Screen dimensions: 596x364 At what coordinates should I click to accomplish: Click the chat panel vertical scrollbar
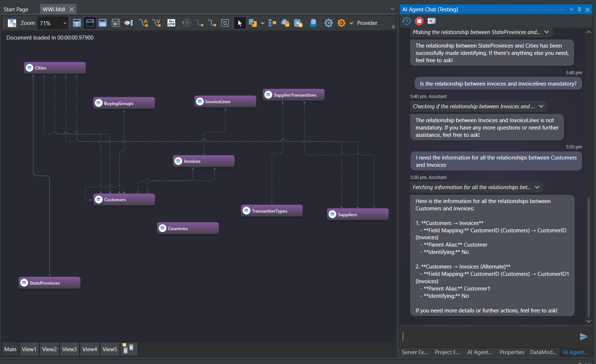click(x=588, y=256)
